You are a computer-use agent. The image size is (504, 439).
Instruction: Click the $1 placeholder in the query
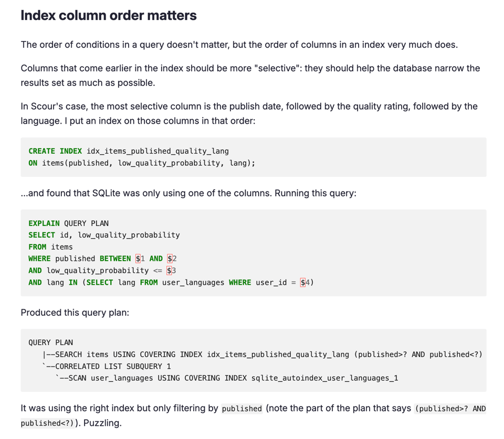pos(140,259)
